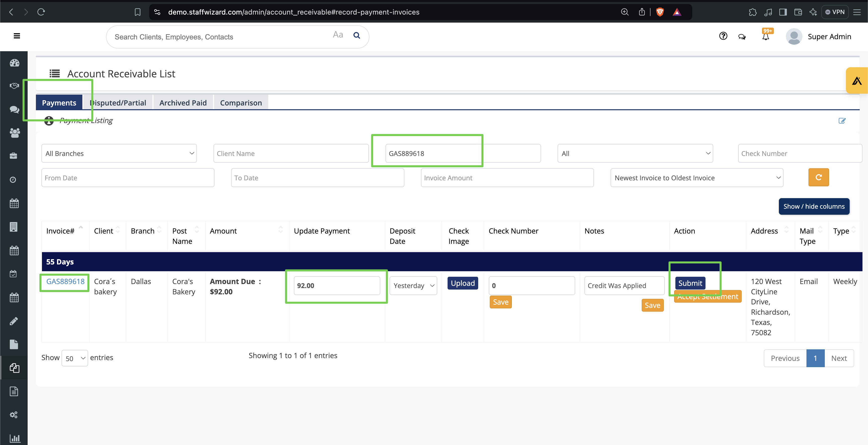The height and width of the screenshot is (445, 868).
Task: Open the active copy documents sidebar icon
Action: (14, 367)
